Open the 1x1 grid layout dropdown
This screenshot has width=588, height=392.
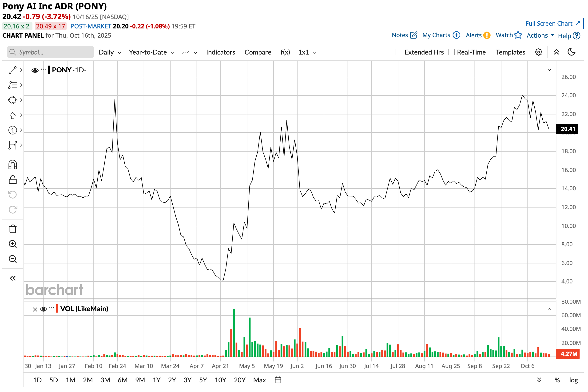(x=307, y=52)
